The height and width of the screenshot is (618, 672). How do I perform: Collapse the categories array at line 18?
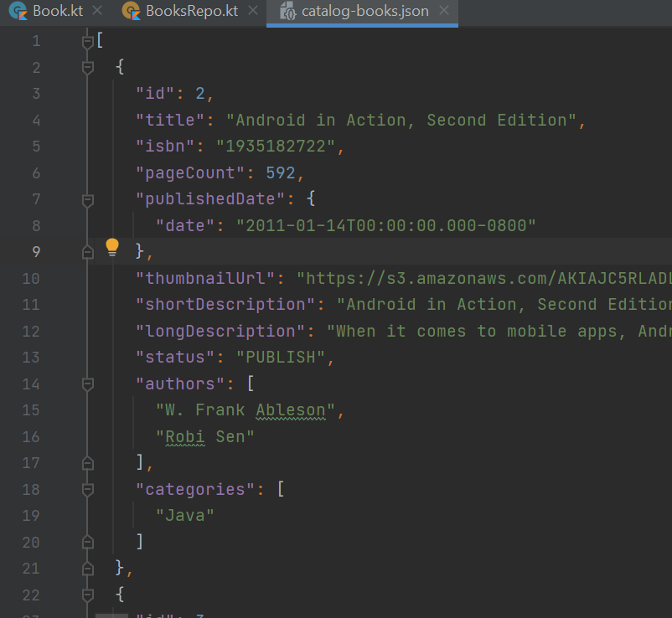87,489
